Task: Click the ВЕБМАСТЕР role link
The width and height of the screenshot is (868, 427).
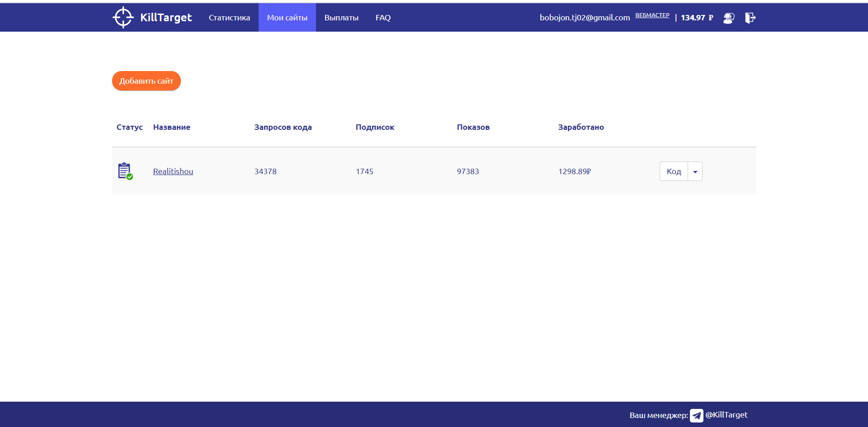Action: [652, 15]
